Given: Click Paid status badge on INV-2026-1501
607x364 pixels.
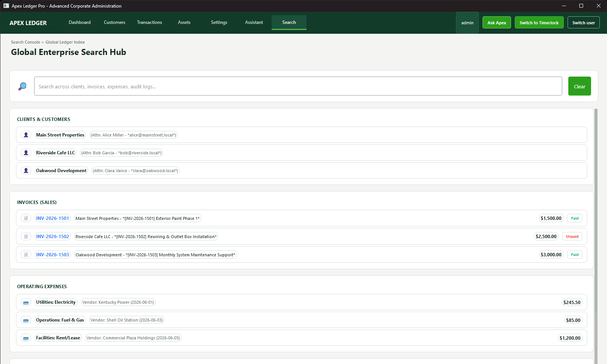Looking at the screenshot, I should pyautogui.click(x=575, y=218).
